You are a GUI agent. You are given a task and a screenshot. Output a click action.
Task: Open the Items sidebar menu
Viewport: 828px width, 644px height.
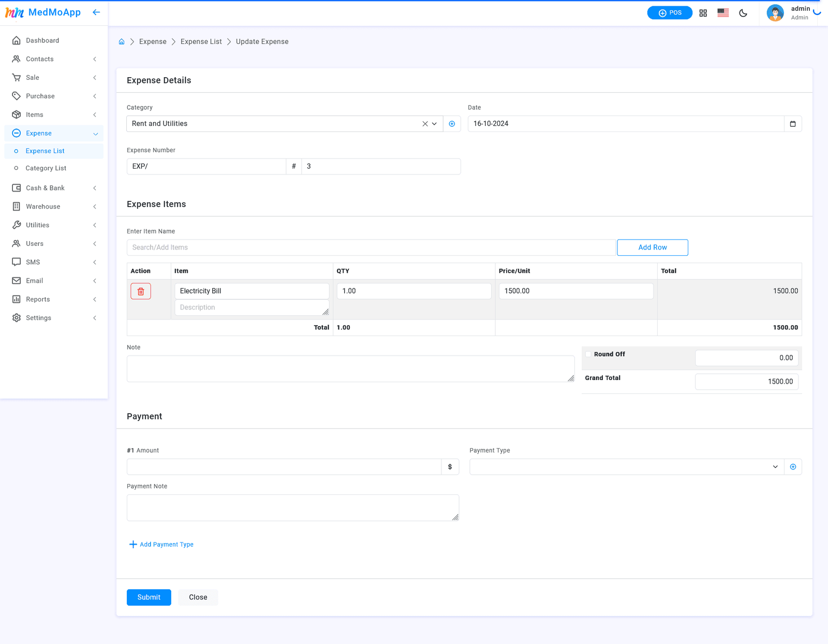click(54, 115)
